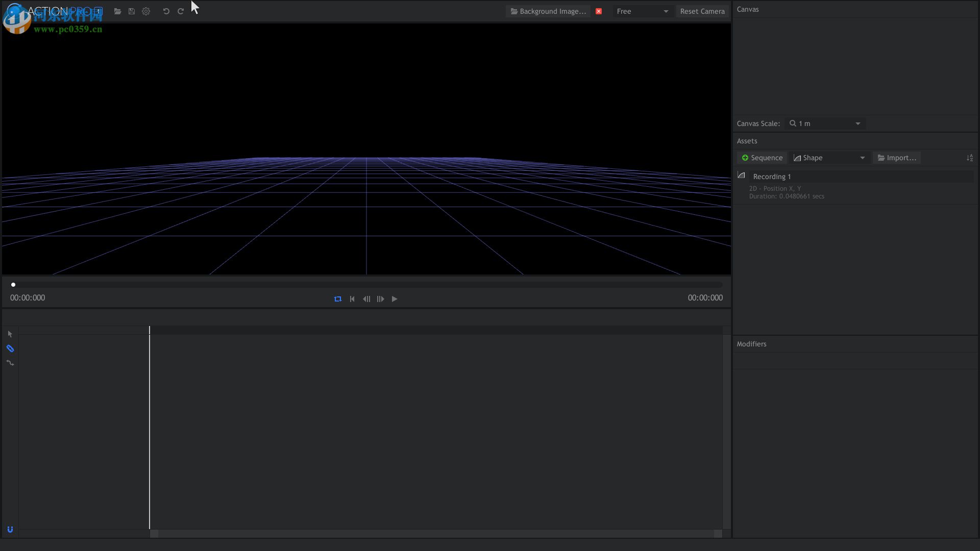
Task: Select the blue link tool on the left
Action: [x=10, y=348]
